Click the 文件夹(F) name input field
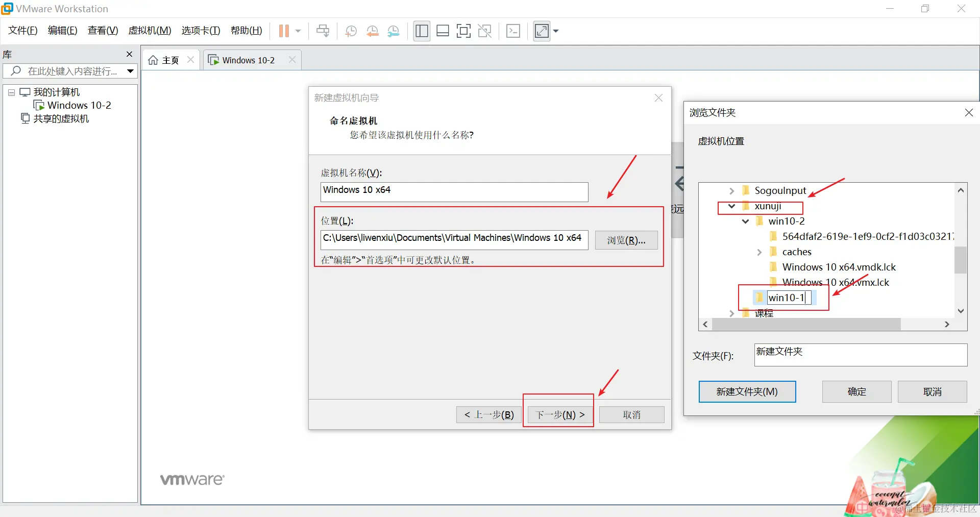980x517 pixels. 861,355
